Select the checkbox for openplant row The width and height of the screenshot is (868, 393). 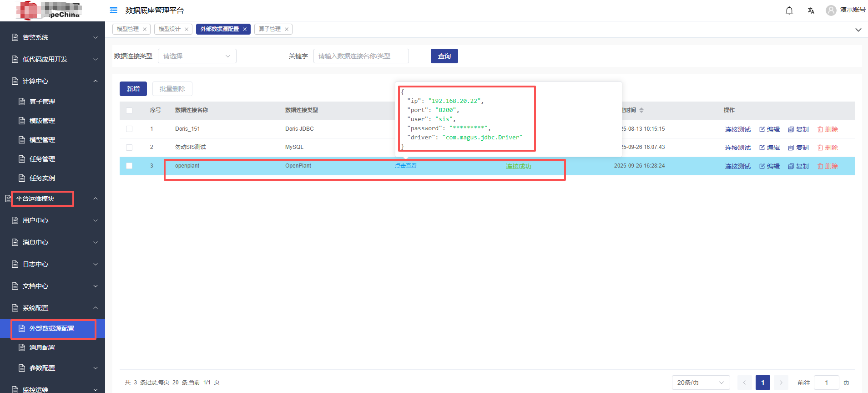129,166
